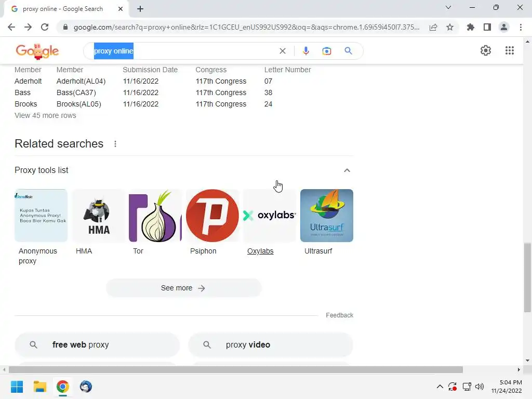Click Submission Date column header
532x399 pixels.
150,70
